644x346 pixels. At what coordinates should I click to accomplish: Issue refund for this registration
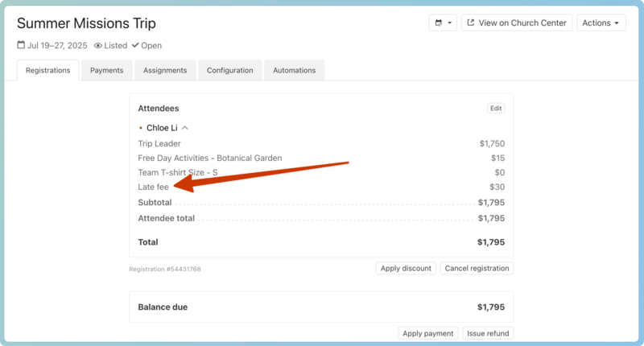(x=488, y=333)
